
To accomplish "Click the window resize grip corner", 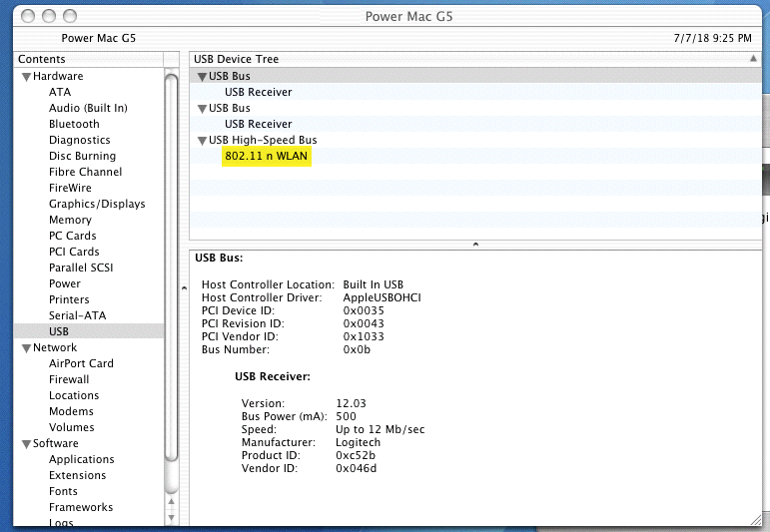I will 756,519.
